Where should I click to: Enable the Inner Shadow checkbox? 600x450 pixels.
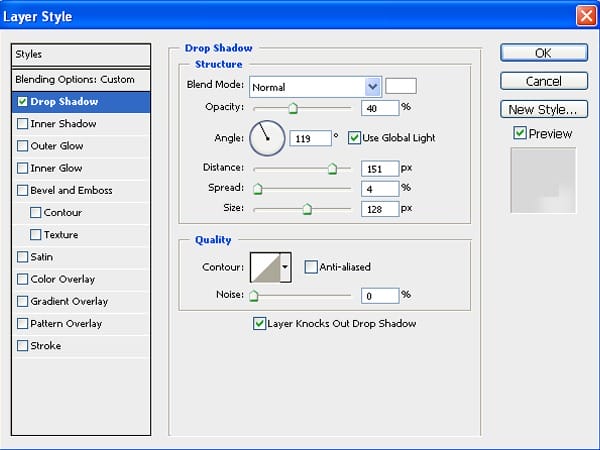coord(23,124)
